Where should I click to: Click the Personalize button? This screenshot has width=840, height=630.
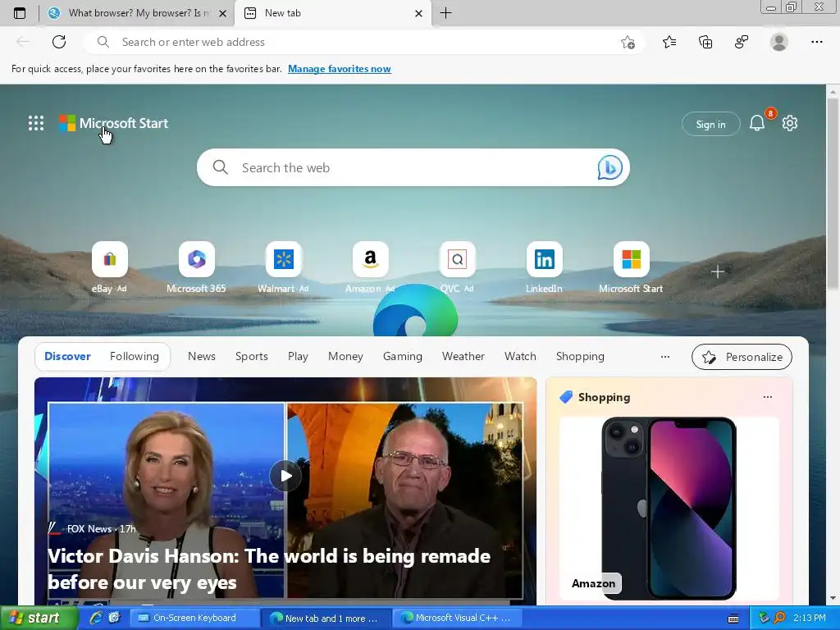tap(742, 357)
